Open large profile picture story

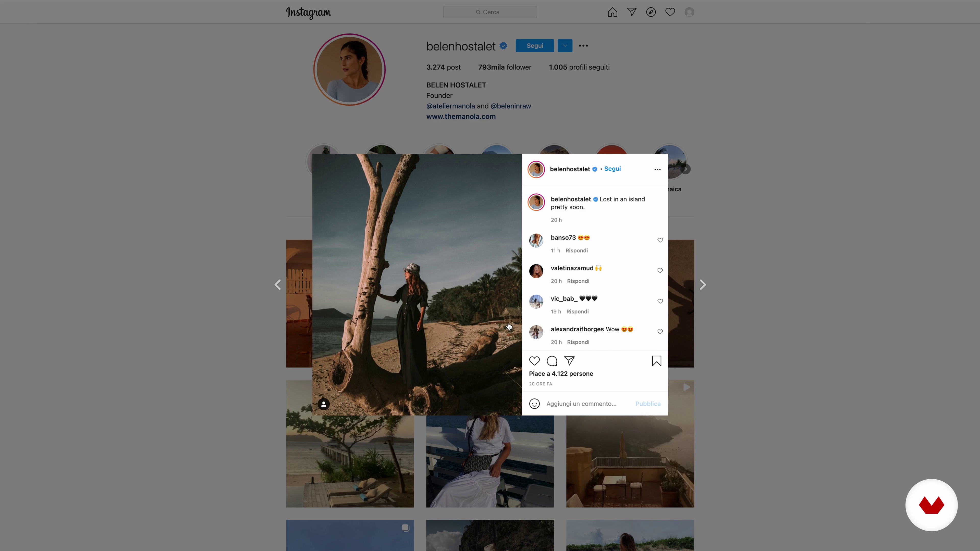point(349,70)
